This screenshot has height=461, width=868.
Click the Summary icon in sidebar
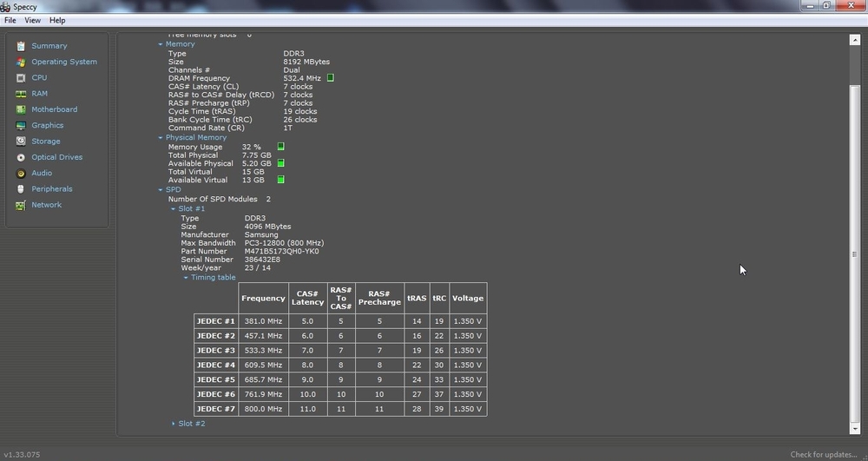(21, 46)
